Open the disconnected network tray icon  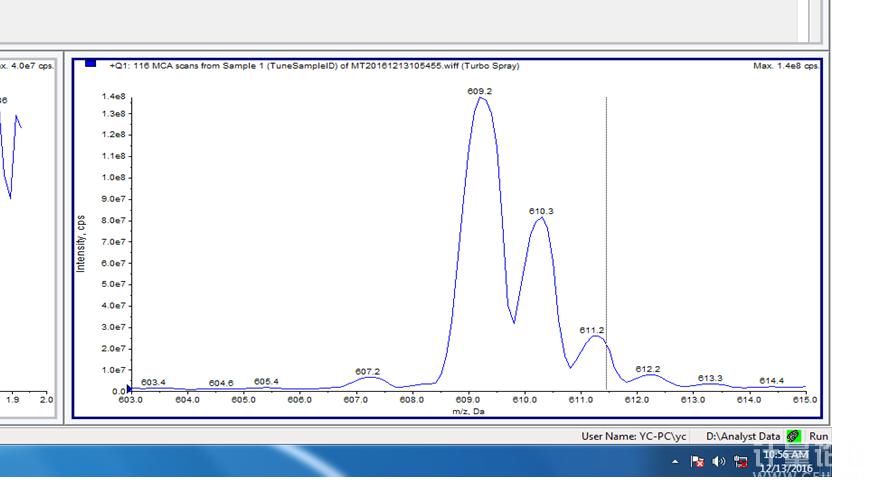pos(741,462)
